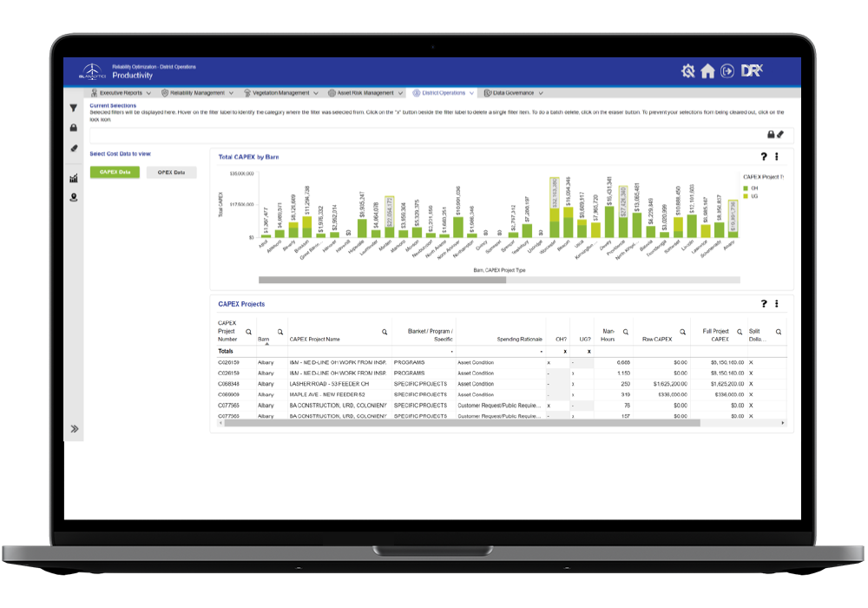The image size is (868, 608).
Task: Open the filter funnel icon in sidebar
Action: pos(73,108)
